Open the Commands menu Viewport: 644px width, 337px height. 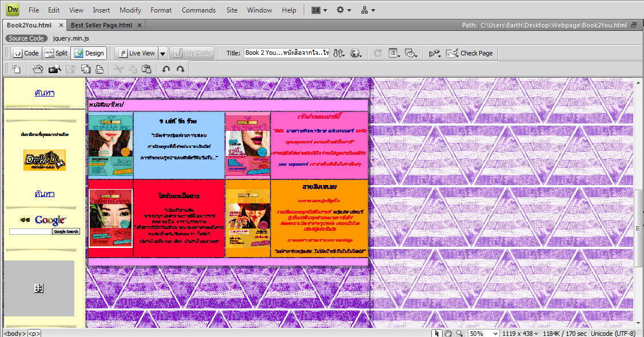click(198, 10)
